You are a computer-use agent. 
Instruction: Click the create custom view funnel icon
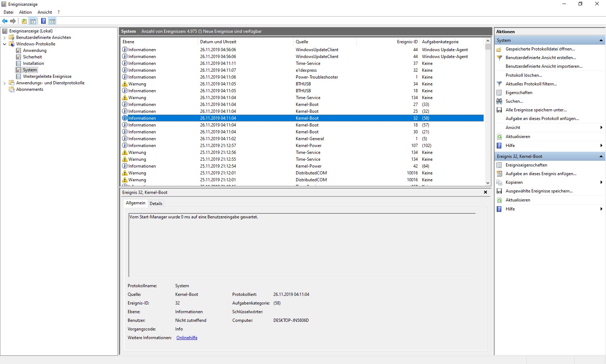(x=499, y=58)
